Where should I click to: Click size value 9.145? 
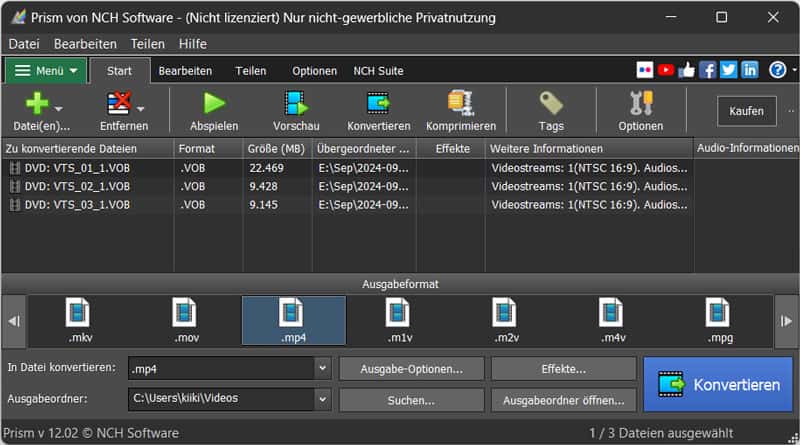point(263,205)
